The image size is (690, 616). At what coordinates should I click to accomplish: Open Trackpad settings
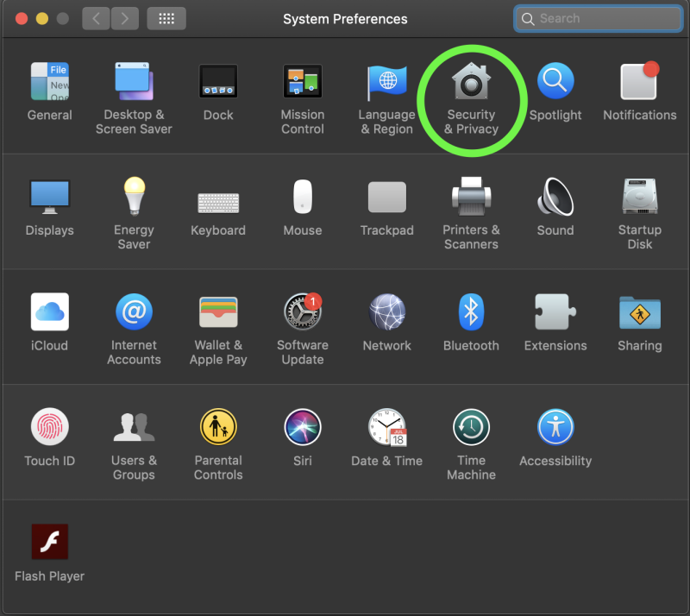(x=386, y=197)
